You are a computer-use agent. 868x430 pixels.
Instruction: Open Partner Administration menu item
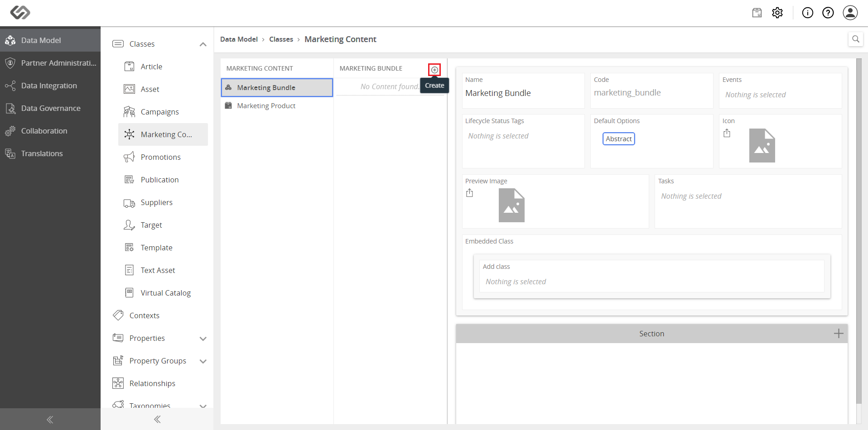pyautogui.click(x=50, y=63)
